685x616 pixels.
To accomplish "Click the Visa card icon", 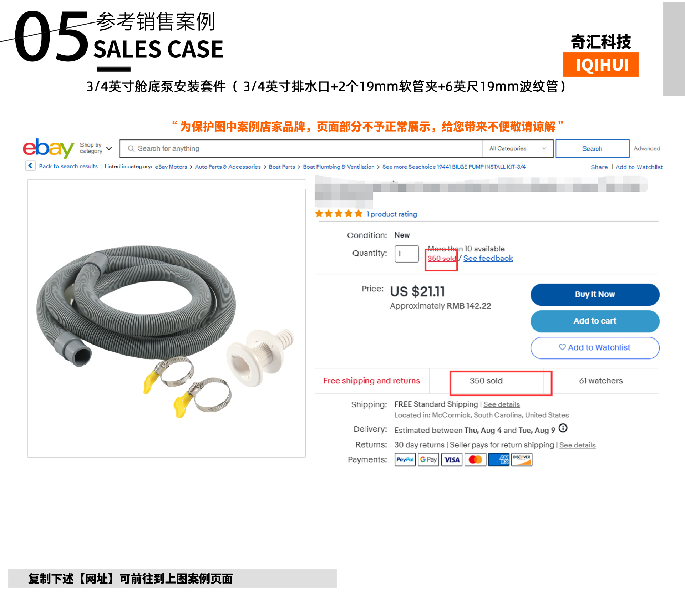I will 452,459.
